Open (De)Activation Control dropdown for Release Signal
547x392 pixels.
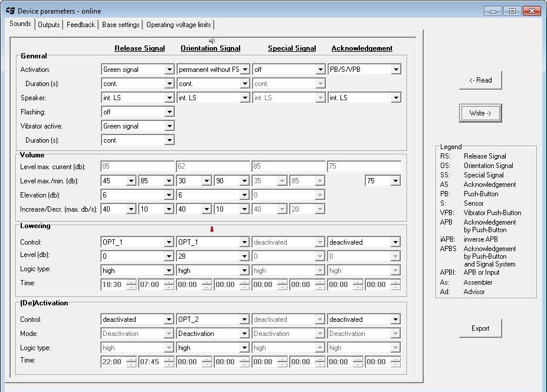[x=137, y=319]
